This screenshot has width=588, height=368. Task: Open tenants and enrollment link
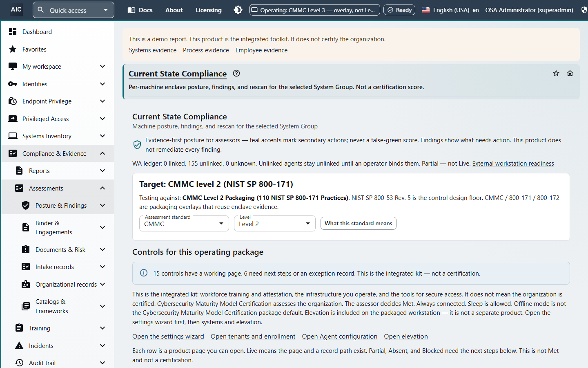(253, 337)
